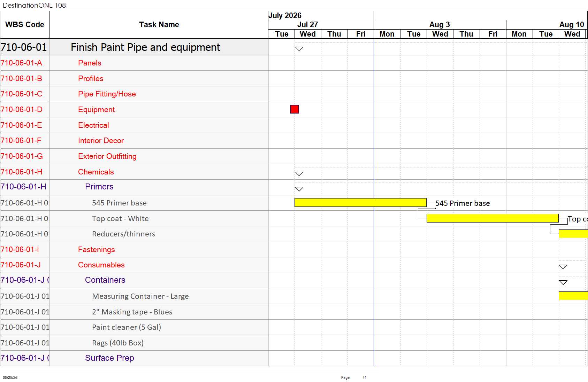Viewport: 588px width, 382px height.
Task: Click the yellow Top coat - White bar
Action: click(x=492, y=218)
